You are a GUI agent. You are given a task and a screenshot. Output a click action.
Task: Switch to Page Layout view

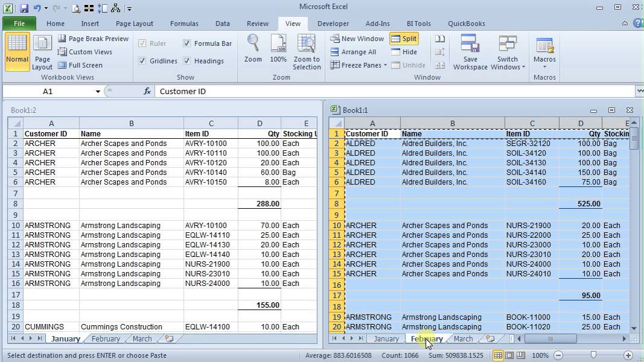[x=42, y=52]
